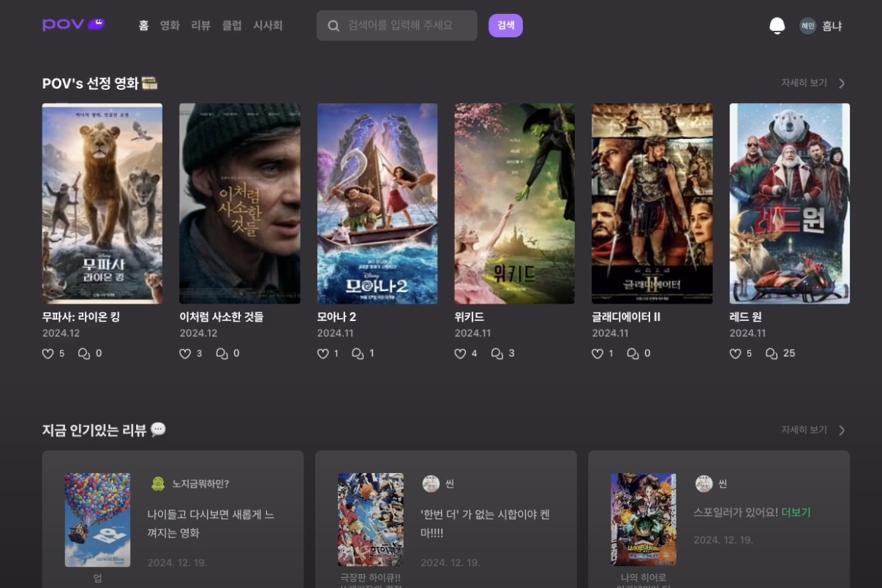This screenshot has height=588, width=882.
Task: Click reviewer avatar on 나의 히어로 review
Action: tap(704, 483)
